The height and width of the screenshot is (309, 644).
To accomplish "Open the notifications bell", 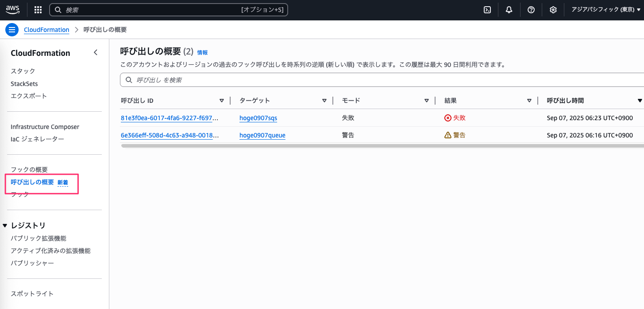I will pos(509,9).
